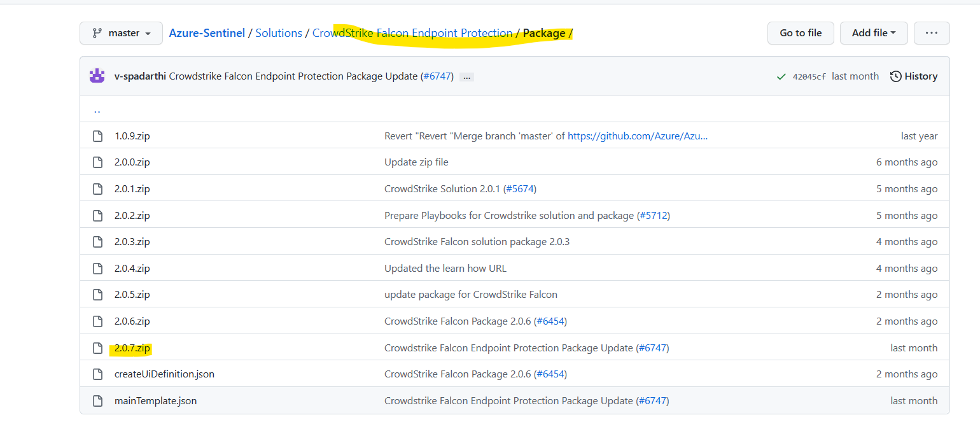This screenshot has height=436, width=980.
Task: Click the file icon for 2.0.2.zip
Action: point(97,215)
